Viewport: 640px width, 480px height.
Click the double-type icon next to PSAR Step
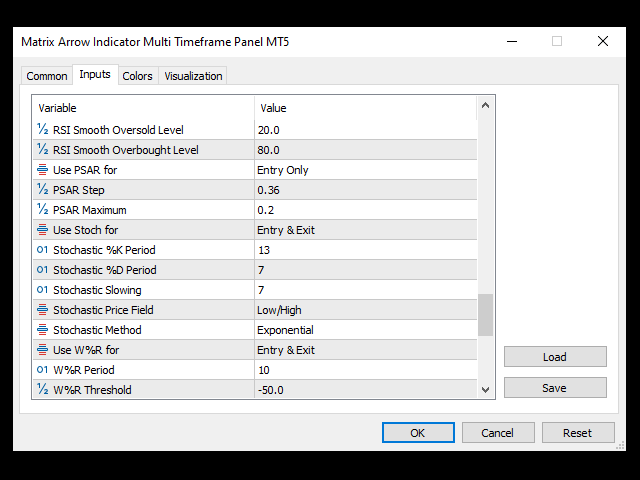[43, 190]
